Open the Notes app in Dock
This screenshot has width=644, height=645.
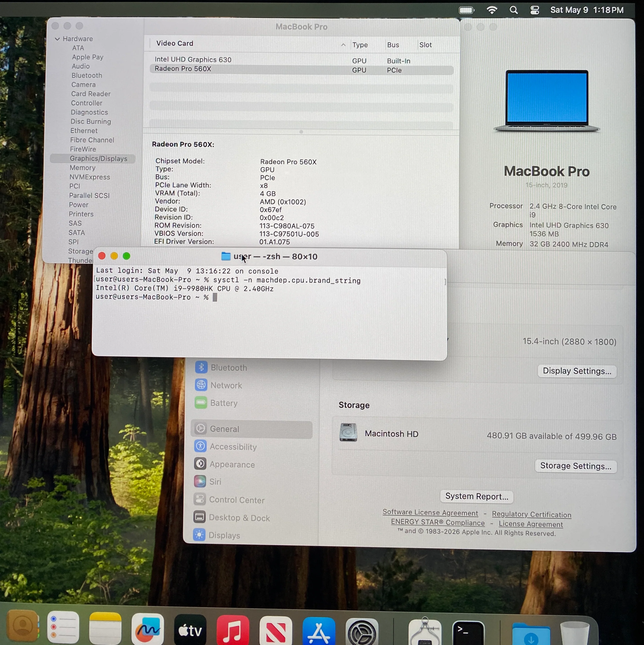pos(105,629)
